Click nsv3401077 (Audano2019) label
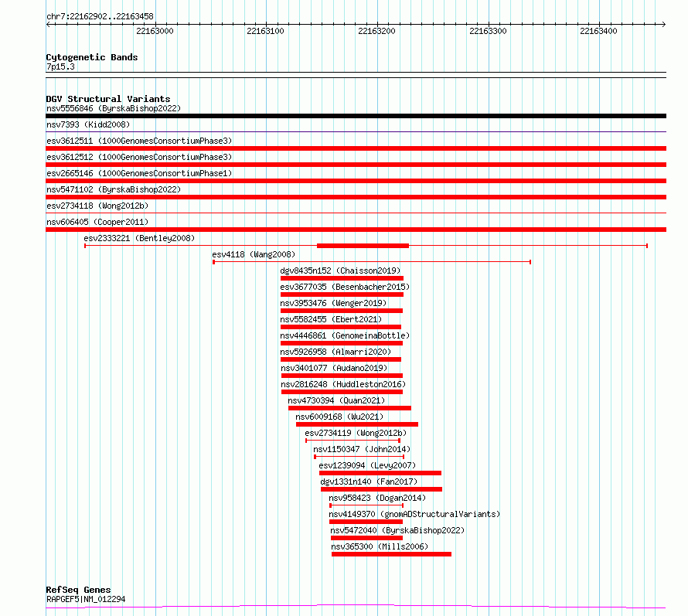 [335, 368]
